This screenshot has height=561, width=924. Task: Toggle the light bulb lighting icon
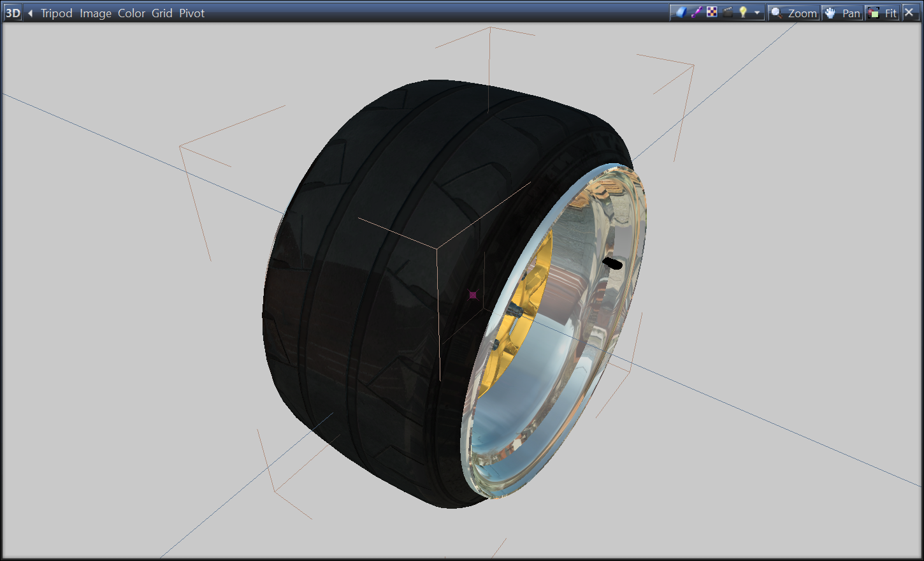(743, 12)
